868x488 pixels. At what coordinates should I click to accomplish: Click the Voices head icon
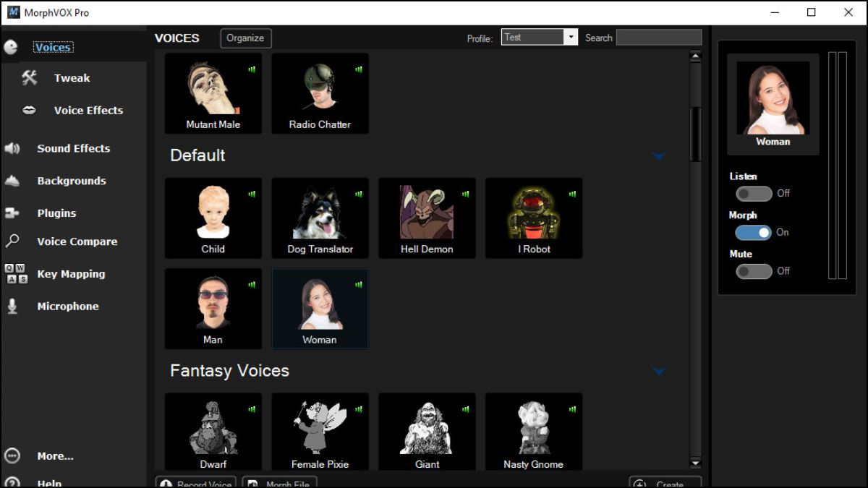tap(12, 47)
